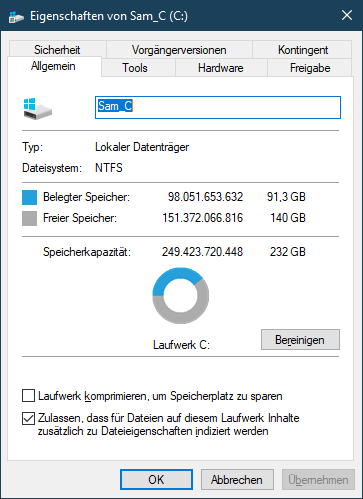Switch to the Hardware tab
The image size is (363, 499).
click(221, 68)
